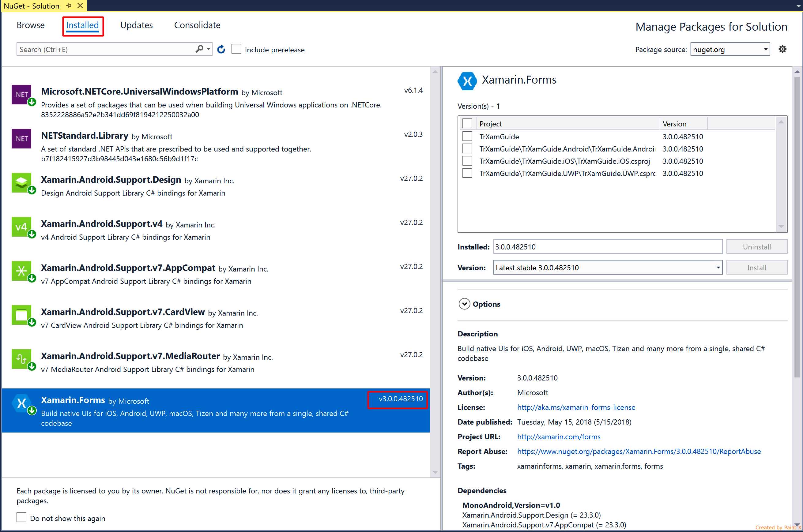Click the Install button

coord(756,268)
